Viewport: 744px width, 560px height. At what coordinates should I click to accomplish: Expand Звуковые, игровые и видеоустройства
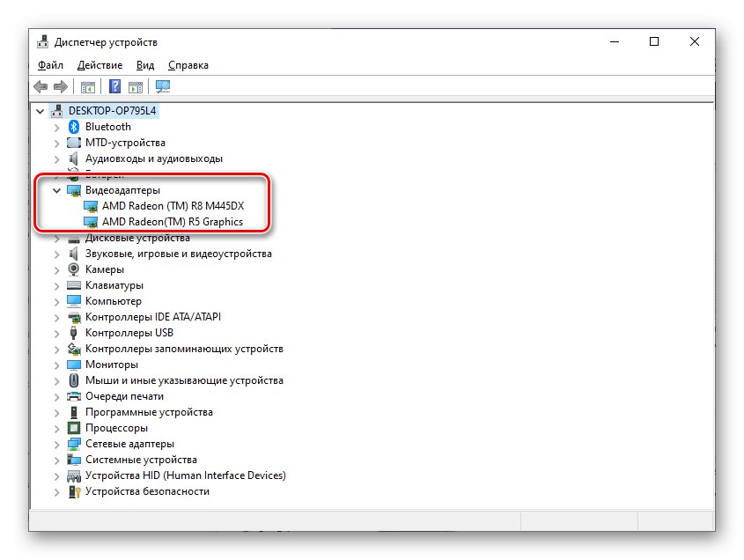(x=57, y=254)
